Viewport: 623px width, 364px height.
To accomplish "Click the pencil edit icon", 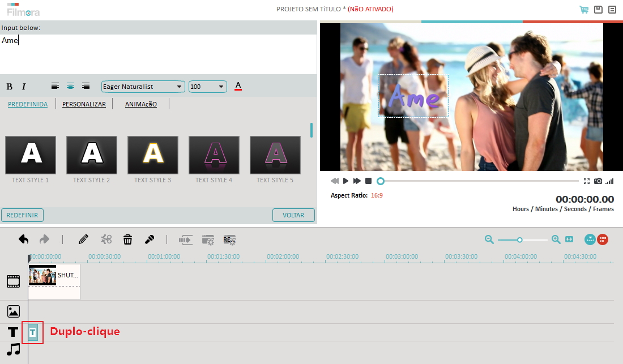I will tap(83, 239).
